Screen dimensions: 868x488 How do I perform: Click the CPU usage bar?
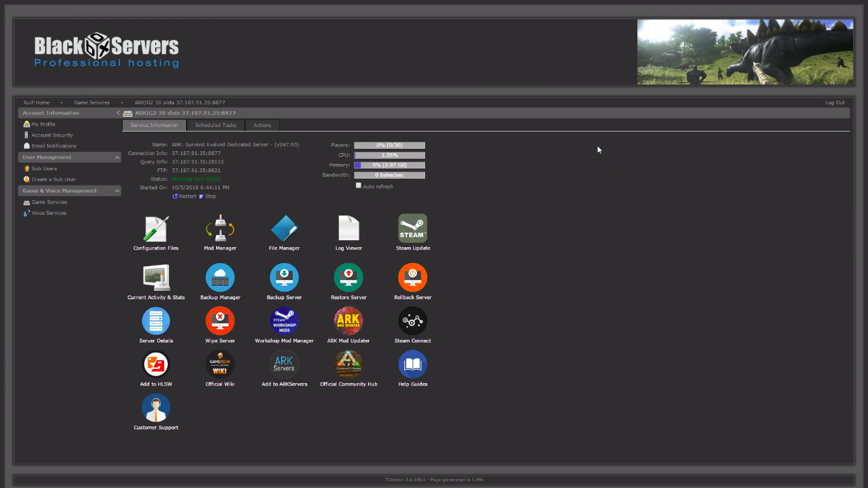(x=390, y=155)
